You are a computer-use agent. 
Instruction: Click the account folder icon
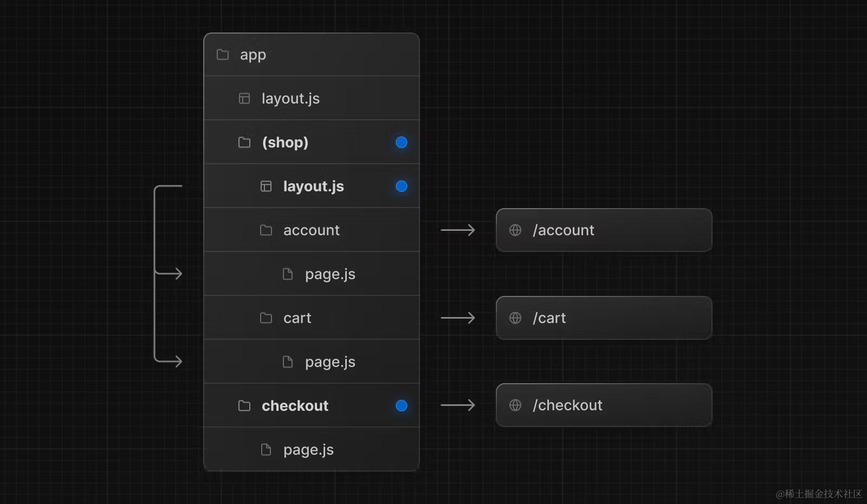266,230
